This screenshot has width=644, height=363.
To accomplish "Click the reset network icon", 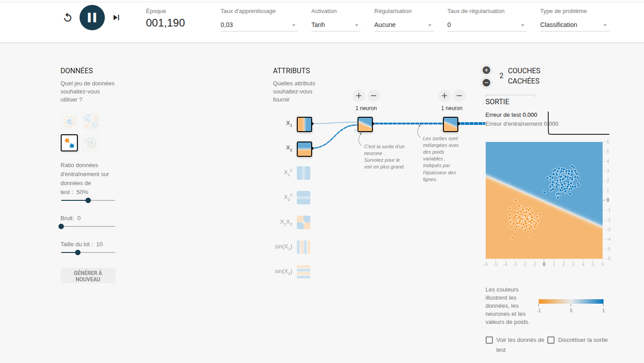I will point(68,18).
